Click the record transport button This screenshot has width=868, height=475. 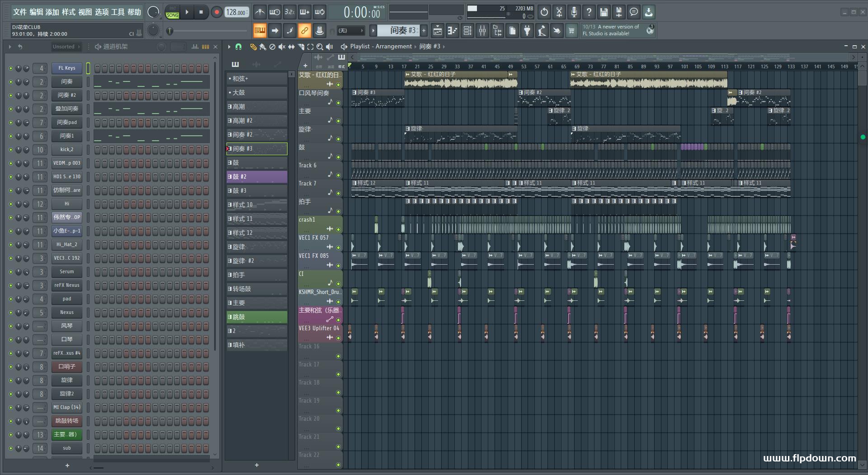pyautogui.click(x=217, y=12)
